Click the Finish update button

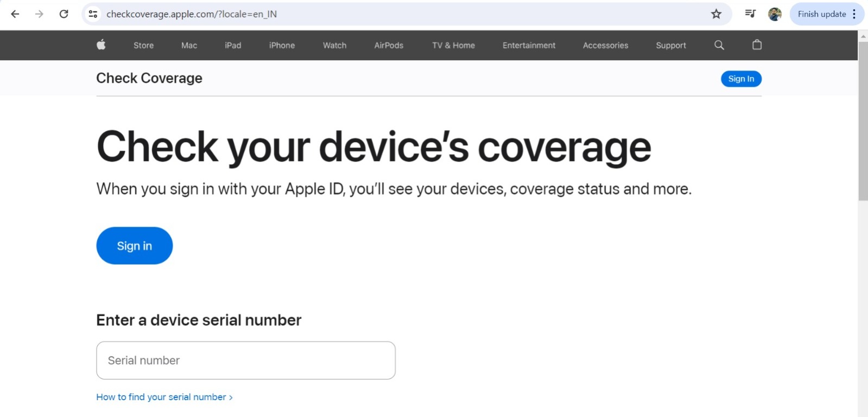point(821,14)
